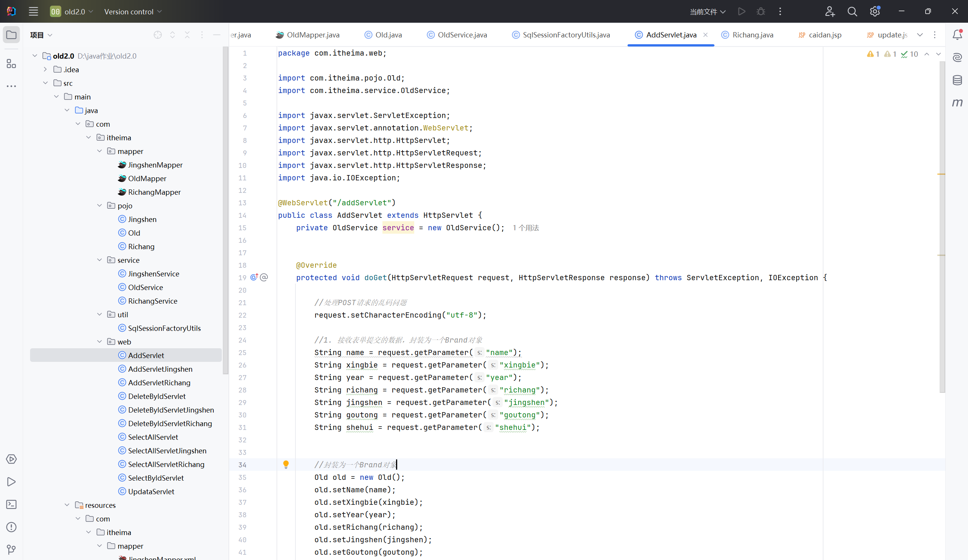Open the Maven tool window
This screenshot has height=560, width=968.
[957, 102]
